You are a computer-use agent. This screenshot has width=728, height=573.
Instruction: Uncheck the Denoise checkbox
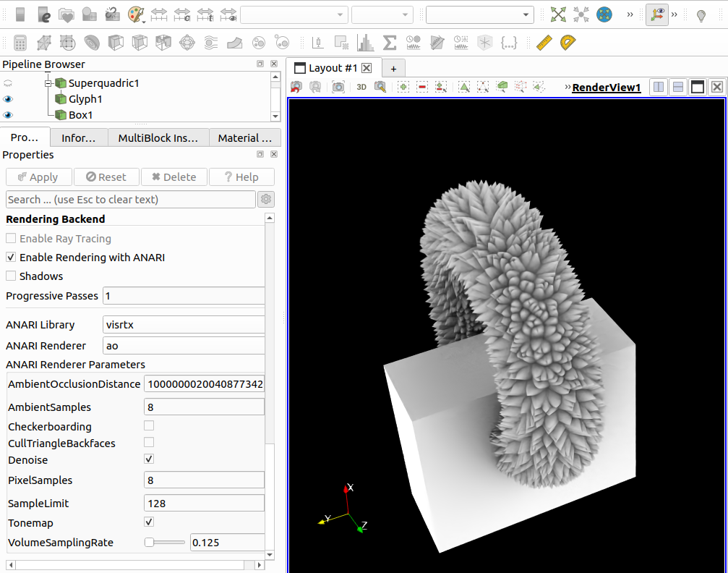[149, 459]
